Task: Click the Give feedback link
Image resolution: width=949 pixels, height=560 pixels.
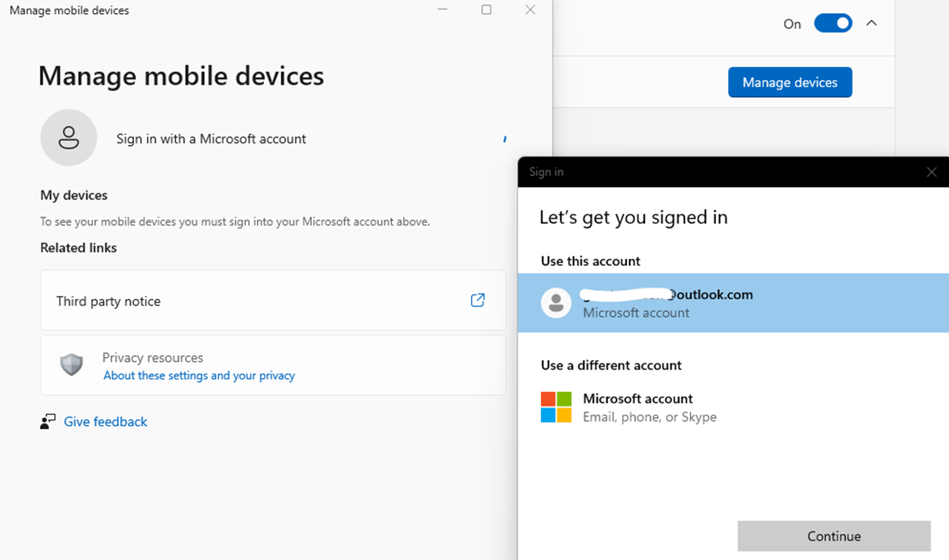Action: click(106, 422)
